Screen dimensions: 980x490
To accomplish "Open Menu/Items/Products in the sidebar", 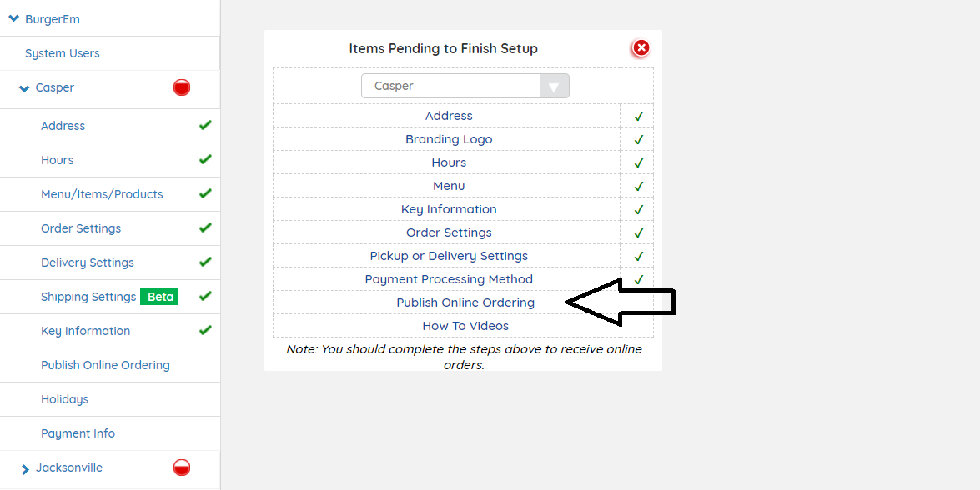I will (x=102, y=194).
